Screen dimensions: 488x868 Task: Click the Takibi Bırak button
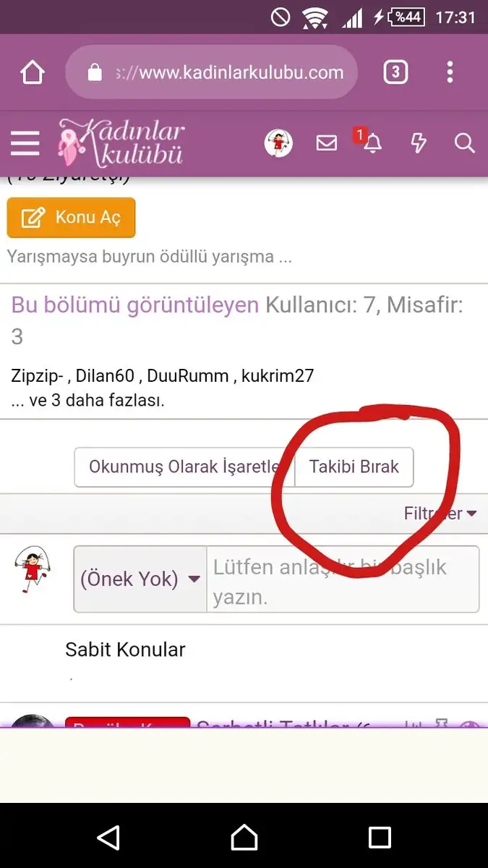coord(354,467)
